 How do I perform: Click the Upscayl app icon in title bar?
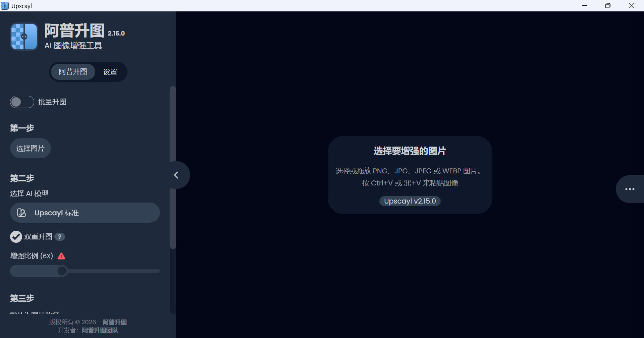[x=5, y=6]
